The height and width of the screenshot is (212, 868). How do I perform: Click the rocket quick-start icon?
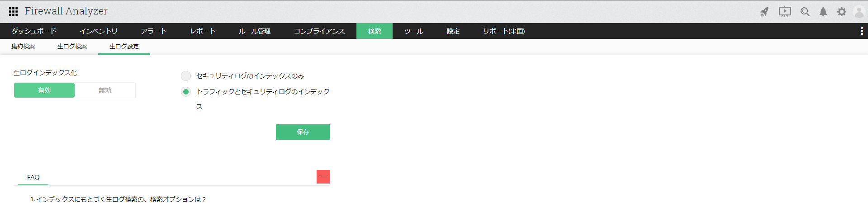pos(764,12)
